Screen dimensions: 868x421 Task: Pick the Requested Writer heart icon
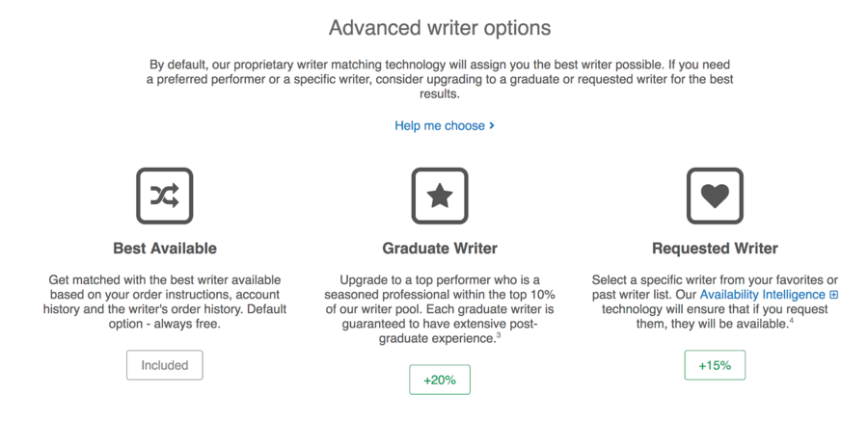[715, 196]
